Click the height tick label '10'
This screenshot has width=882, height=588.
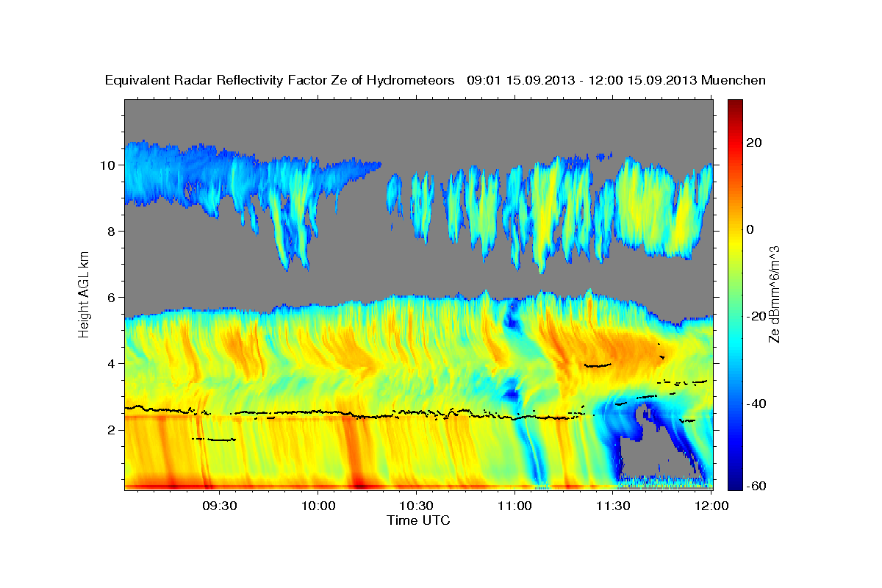[107, 165]
